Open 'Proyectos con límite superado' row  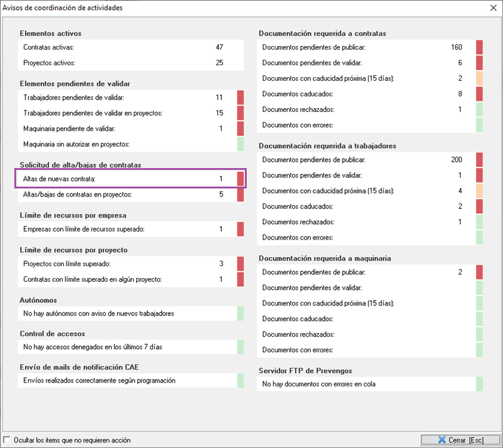coord(124,264)
